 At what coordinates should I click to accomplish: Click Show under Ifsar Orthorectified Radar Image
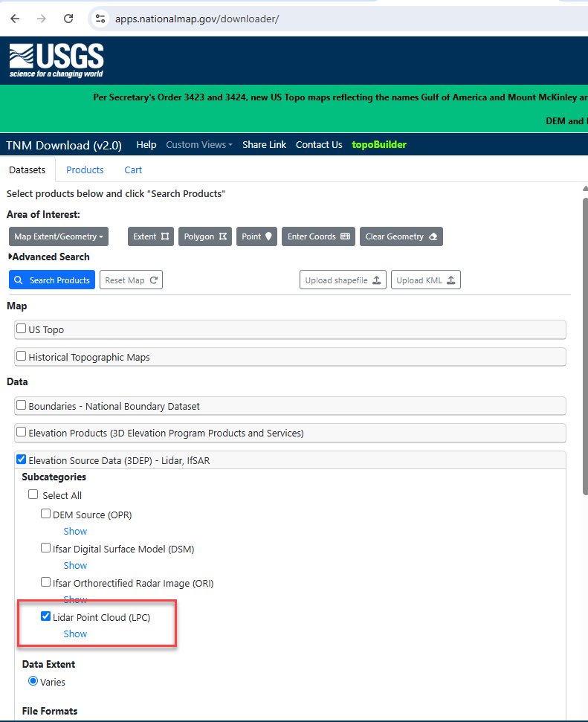click(75, 599)
